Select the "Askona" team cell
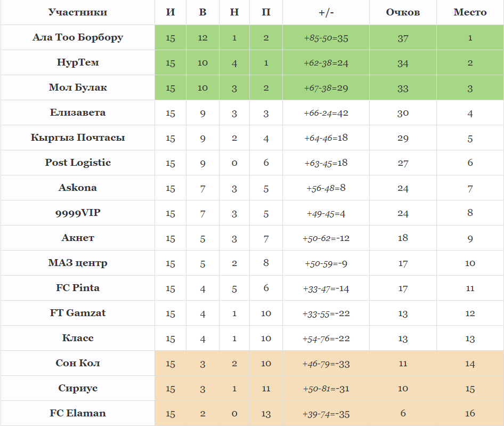Image resolution: width=504 pixels, height=426 pixels. (78, 188)
